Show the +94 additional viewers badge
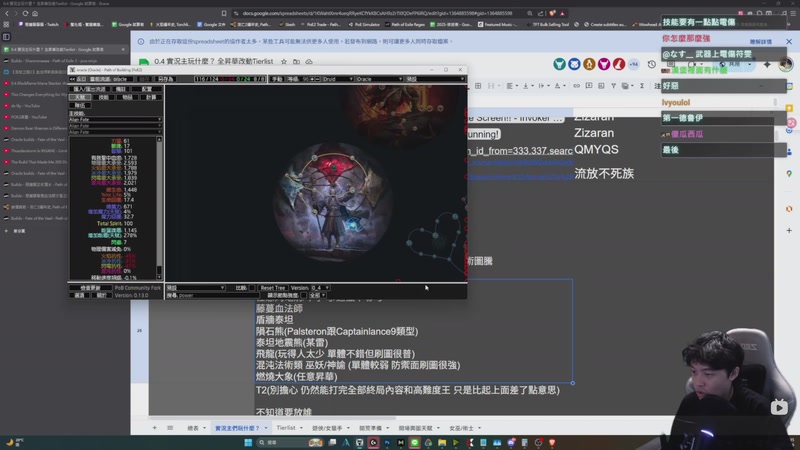The image size is (800, 450). click(633, 64)
